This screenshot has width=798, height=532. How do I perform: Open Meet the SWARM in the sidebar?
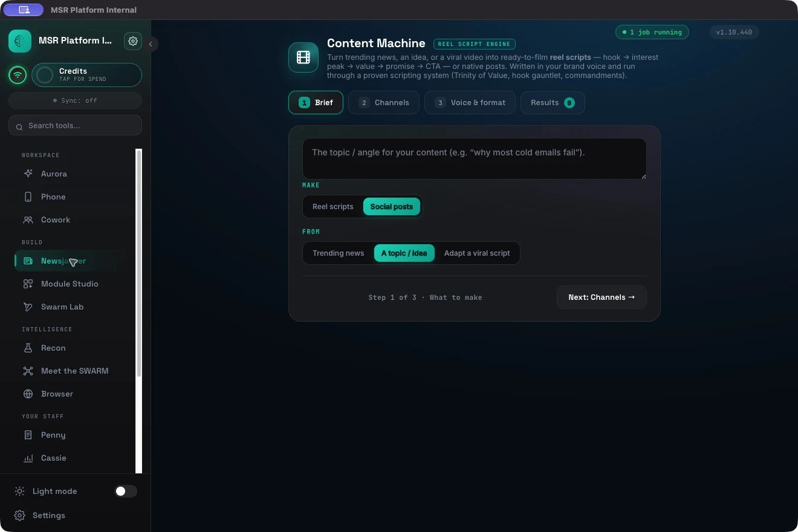tap(75, 371)
